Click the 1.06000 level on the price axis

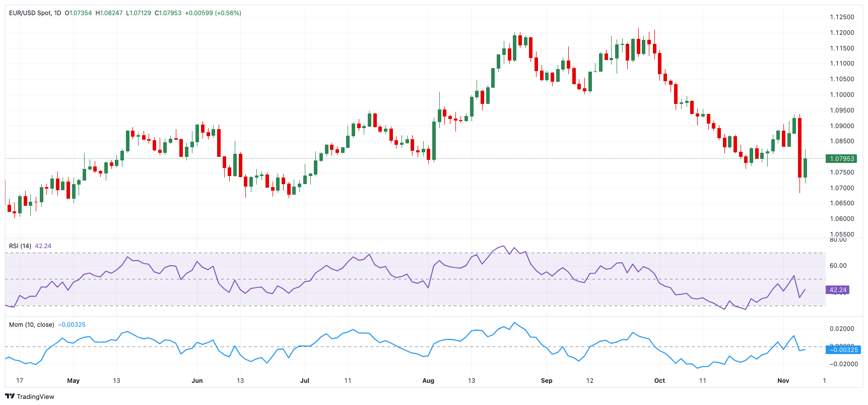842,219
